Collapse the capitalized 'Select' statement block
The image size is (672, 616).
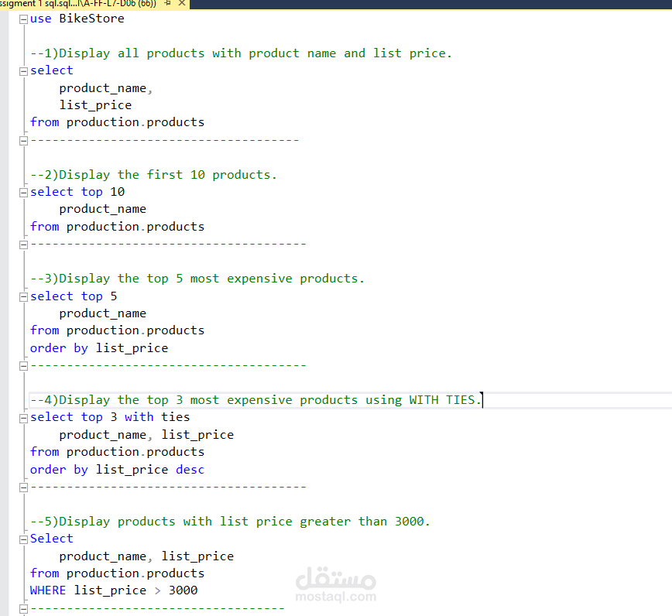[x=23, y=539]
